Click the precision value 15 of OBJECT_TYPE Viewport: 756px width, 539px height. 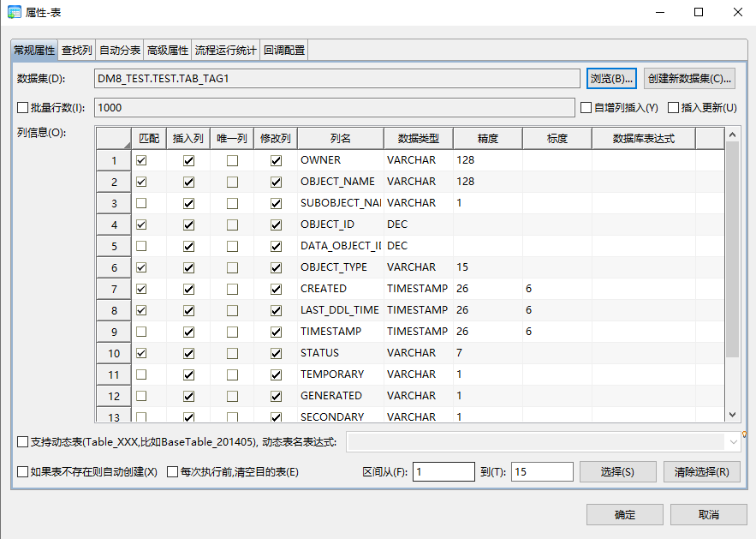(488, 267)
